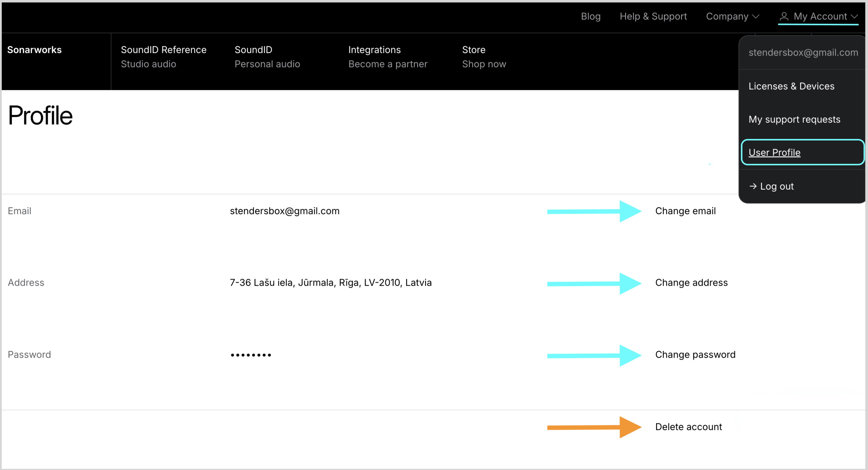Expand the Company dropdown chevron

tap(756, 17)
